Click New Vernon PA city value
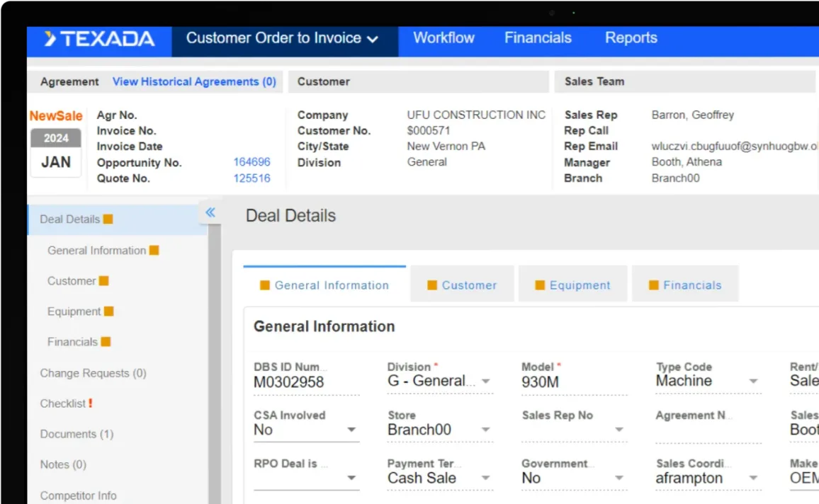Image resolution: width=819 pixels, height=504 pixels. (446, 147)
